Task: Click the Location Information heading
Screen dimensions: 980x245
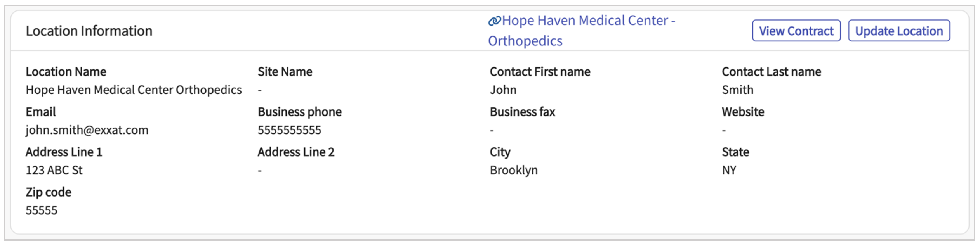Action: [x=89, y=31]
